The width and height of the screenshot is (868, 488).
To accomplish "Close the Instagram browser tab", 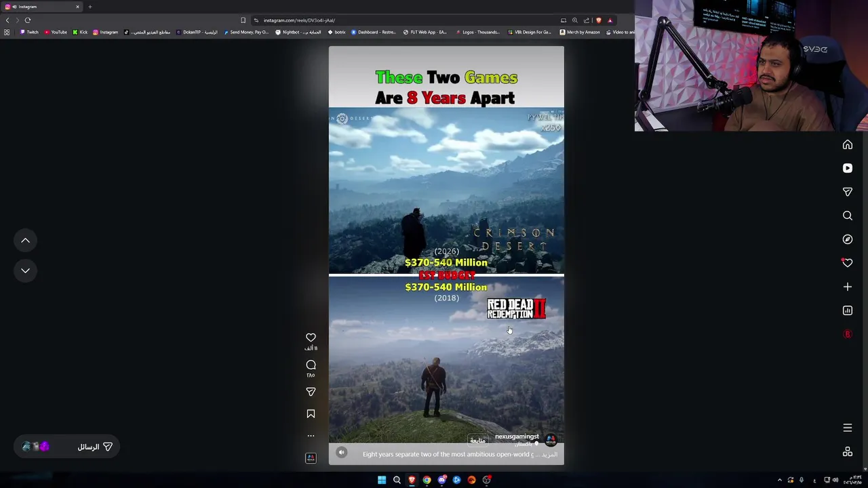I will [77, 7].
